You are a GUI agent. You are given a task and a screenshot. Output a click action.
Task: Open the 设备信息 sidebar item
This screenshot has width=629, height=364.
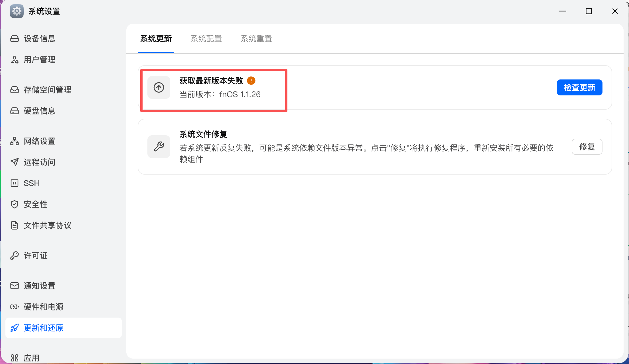coord(64,38)
